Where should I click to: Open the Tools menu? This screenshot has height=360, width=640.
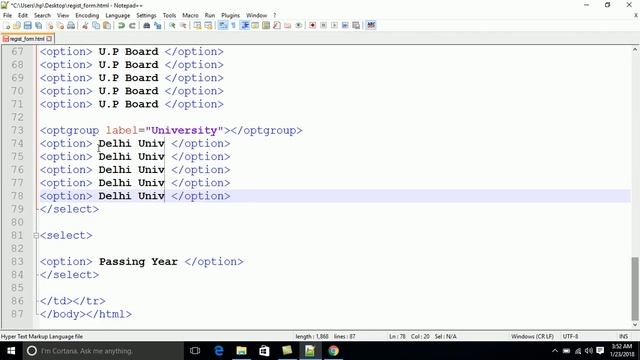(x=169, y=16)
